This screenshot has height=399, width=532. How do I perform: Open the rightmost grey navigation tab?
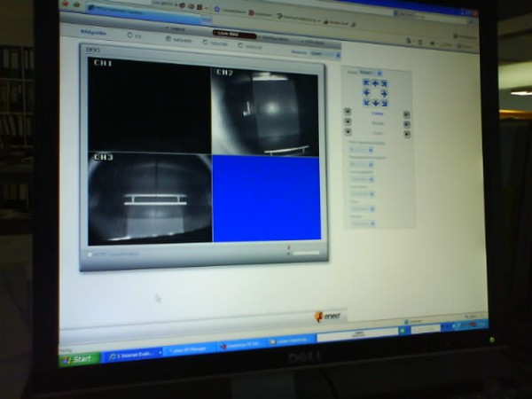click(x=314, y=43)
